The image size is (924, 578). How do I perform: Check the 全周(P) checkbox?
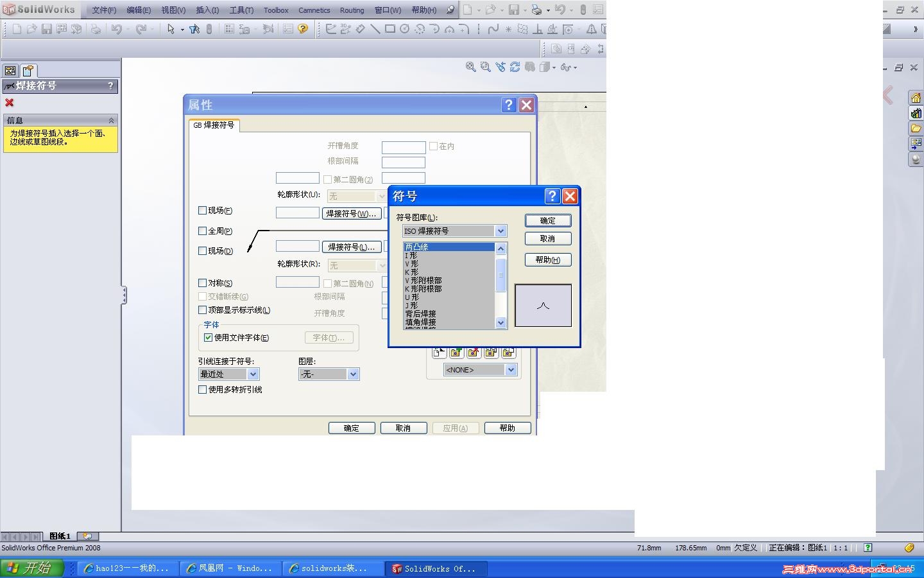[202, 231]
